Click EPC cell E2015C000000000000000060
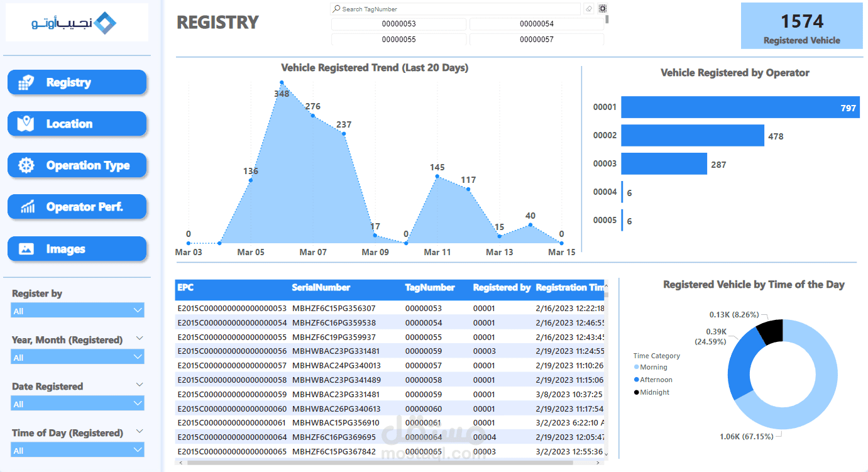 tap(232, 409)
